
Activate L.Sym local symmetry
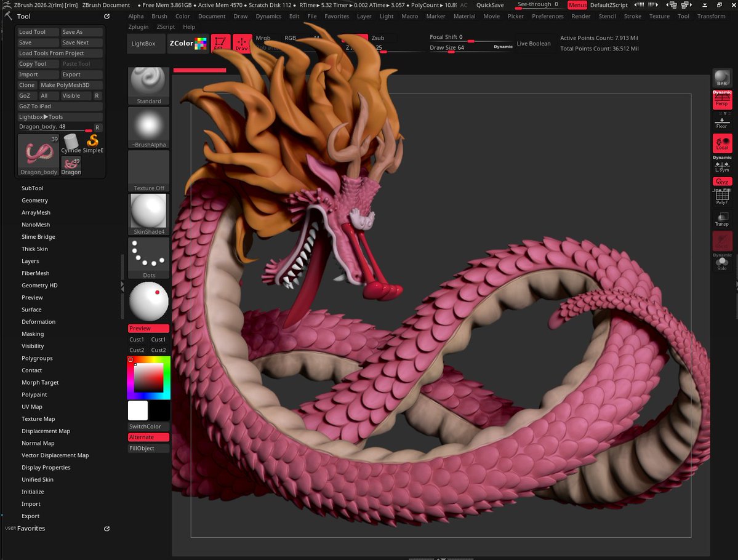click(x=722, y=167)
